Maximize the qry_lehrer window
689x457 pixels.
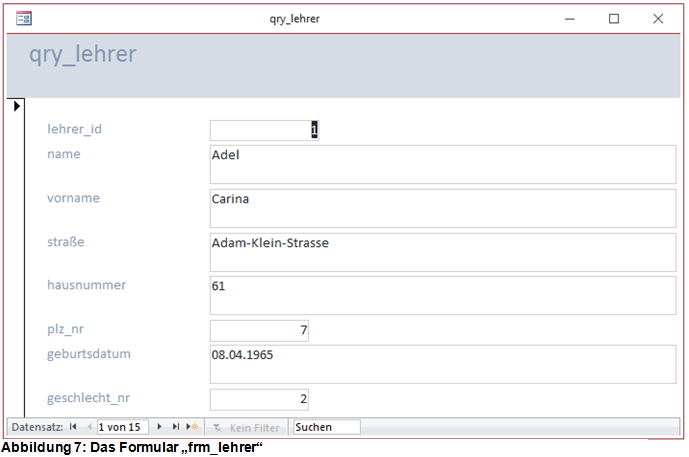click(x=614, y=18)
